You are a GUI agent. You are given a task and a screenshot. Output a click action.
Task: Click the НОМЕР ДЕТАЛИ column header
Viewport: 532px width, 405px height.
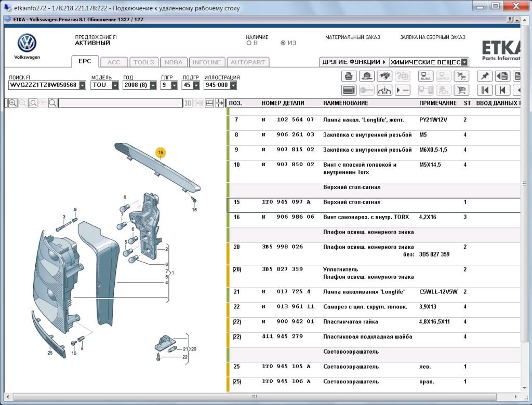283,103
